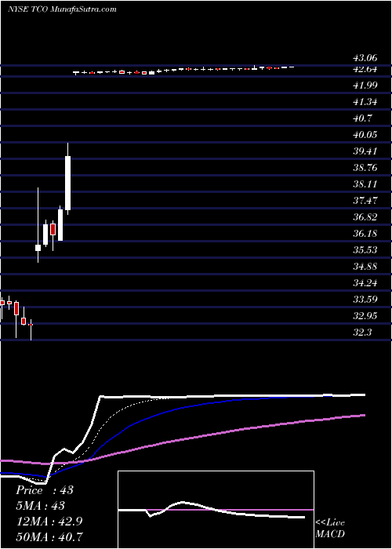
Task: Click the Price : 43 readout
Action: (x=45, y=490)
